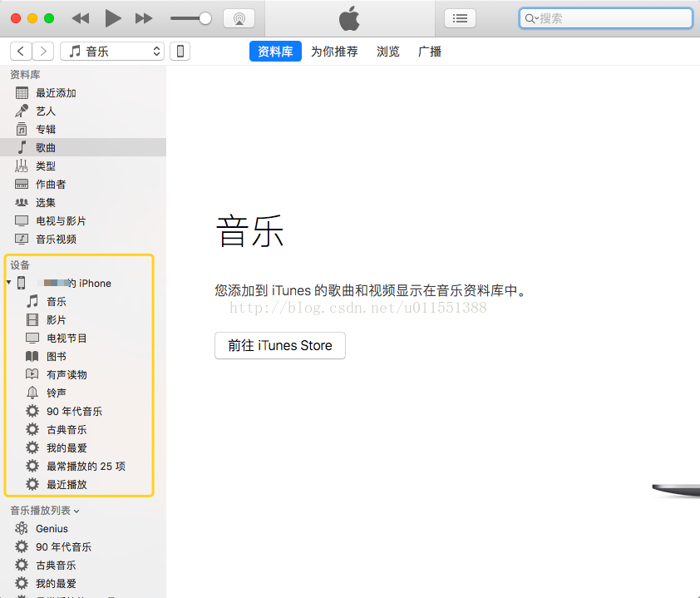Image resolution: width=700 pixels, height=598 pixels.
Task: Click the 资料库 sidebar heading
Action: 25,75
